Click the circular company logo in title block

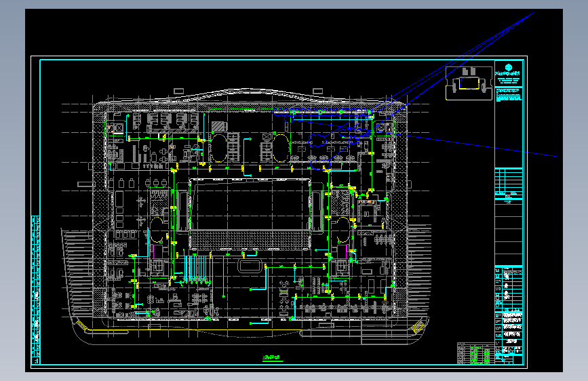click(509, 68)
